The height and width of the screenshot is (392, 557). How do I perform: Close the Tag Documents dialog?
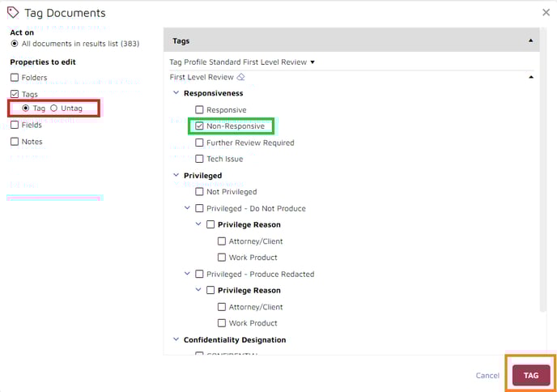546,12
